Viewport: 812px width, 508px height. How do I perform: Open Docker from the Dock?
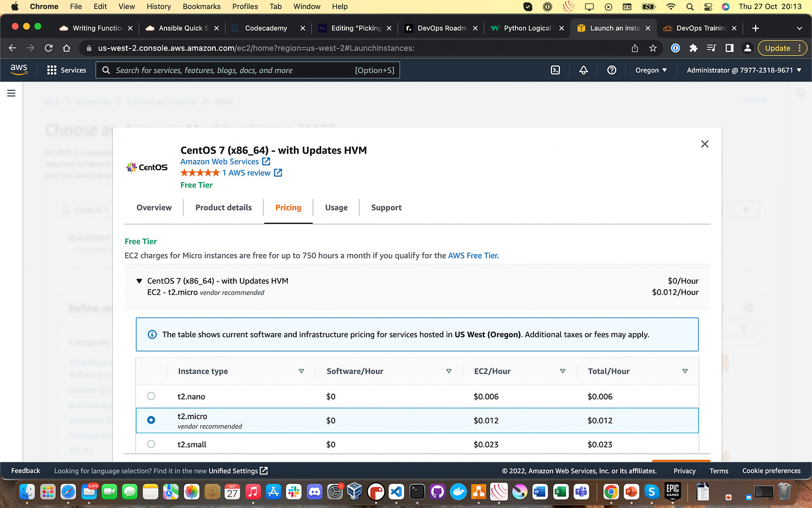[x=458, y=491]
